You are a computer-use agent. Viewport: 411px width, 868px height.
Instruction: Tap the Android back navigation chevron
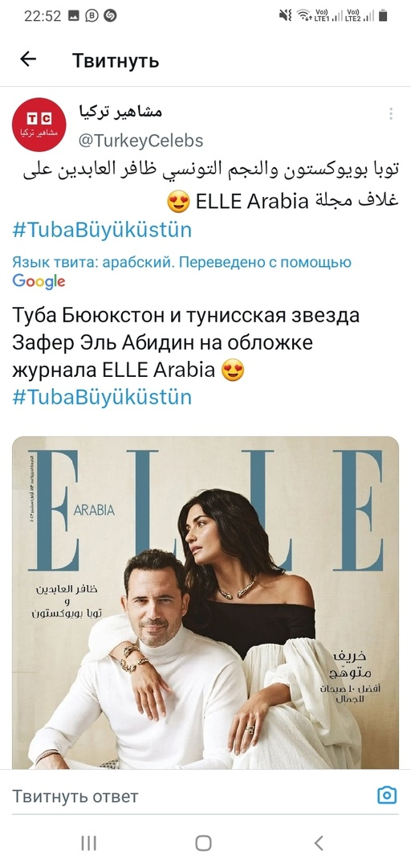pyautogui.click(x=319, y=843)
